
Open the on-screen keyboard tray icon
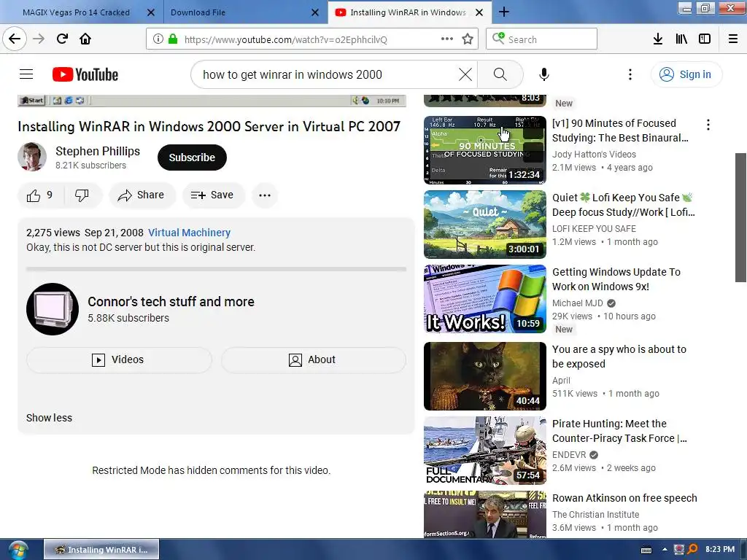point(646,550)
